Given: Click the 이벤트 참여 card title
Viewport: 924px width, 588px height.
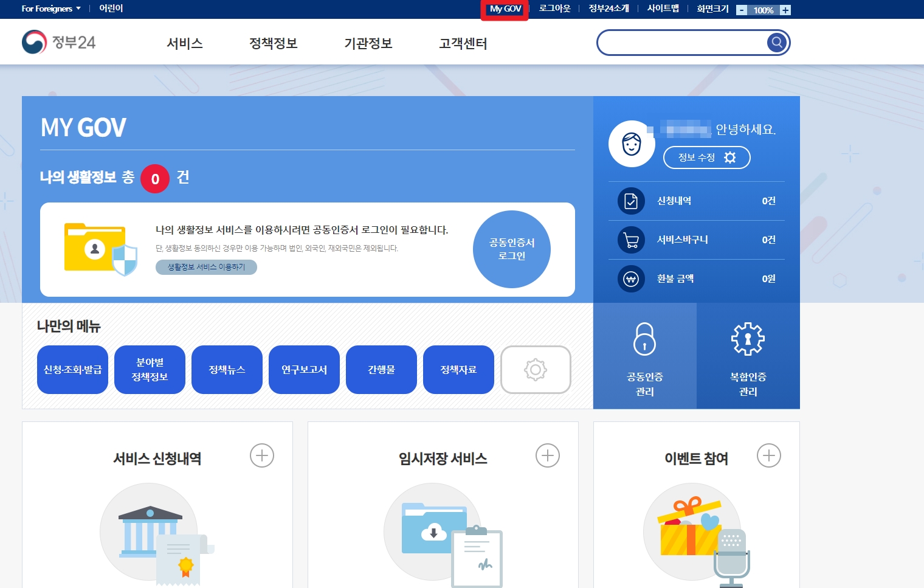Looking at the screenshot, I should 697,458.
